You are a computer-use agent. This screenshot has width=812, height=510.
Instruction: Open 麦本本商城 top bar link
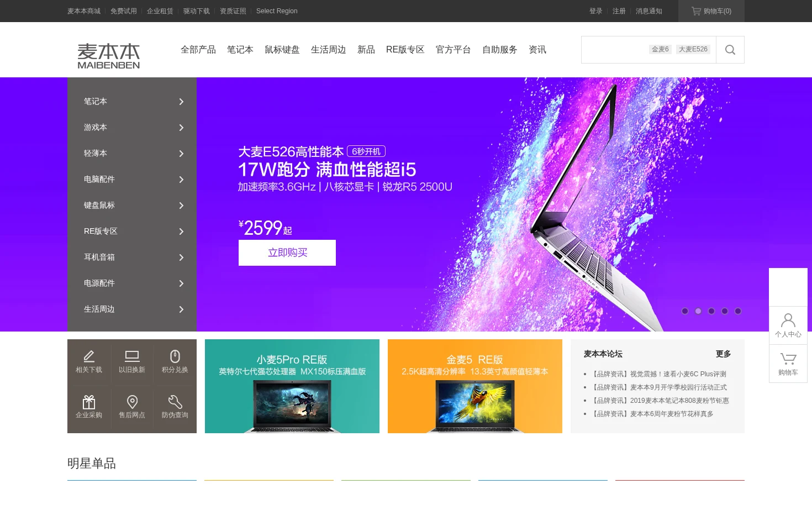point(84,11)
